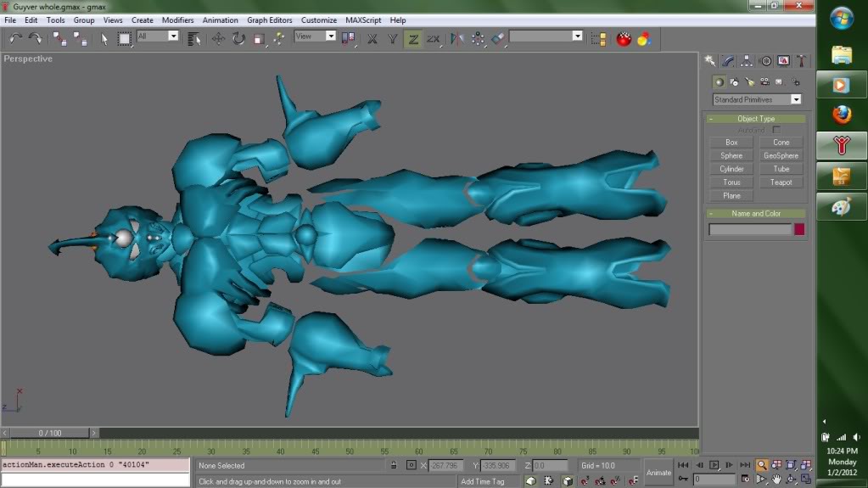Viewport: 868px width, 488px height.
Task: Collapse the Name and Color rollout
Action: (x=756, y=213)
